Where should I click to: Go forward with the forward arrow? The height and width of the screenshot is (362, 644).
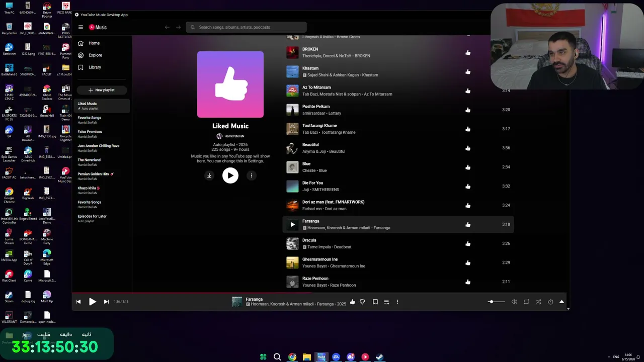(178, 27)
